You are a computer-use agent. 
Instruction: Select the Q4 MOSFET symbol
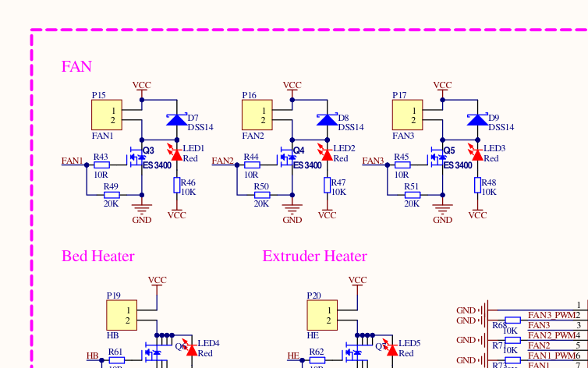(288, 157)
